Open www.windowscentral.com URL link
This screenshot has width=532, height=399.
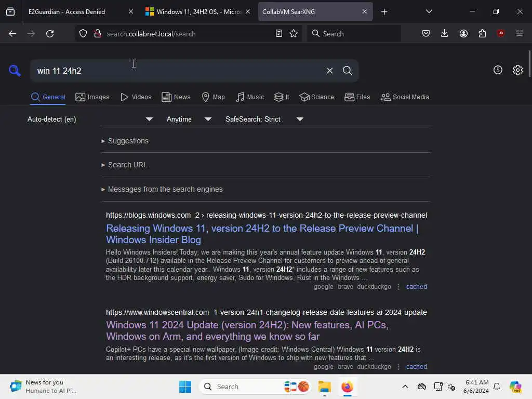pos(267,312)
